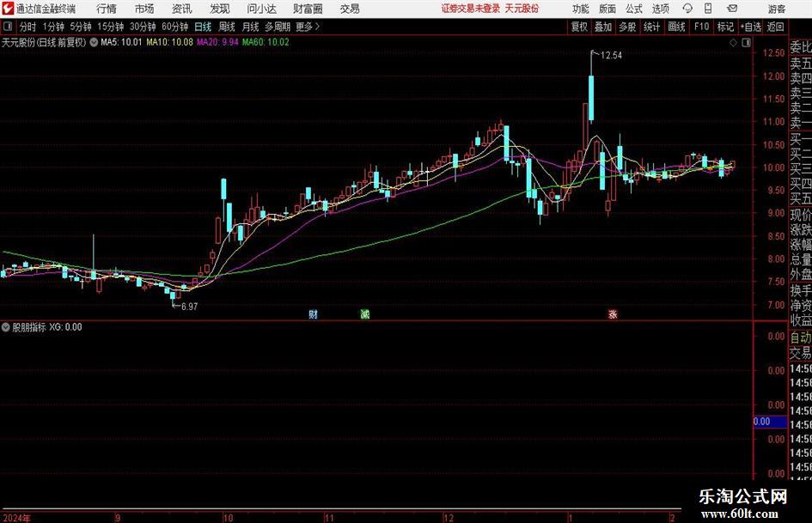Viewport: 812px width, 523px height.
Task: Switch to 分时 chart period
Action: [28, 27]
